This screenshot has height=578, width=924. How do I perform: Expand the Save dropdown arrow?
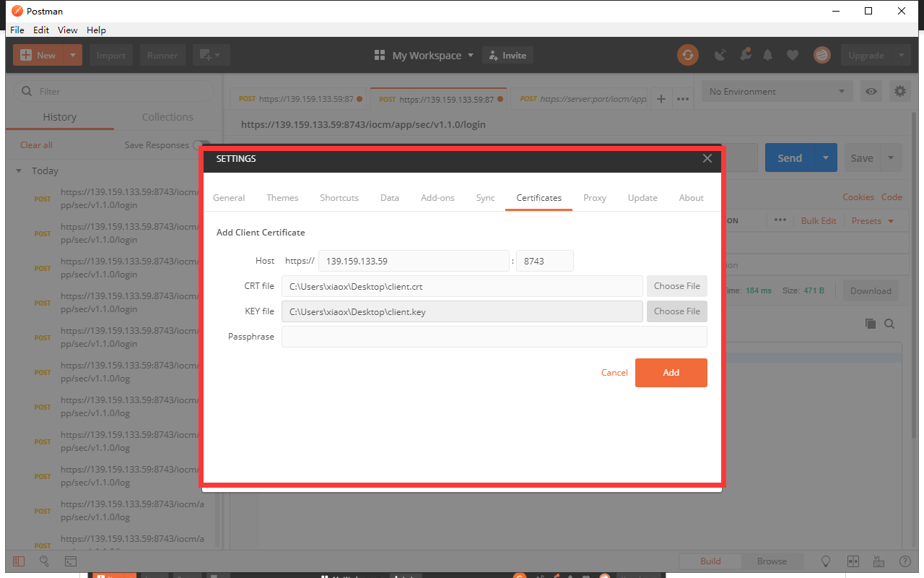pos(891,158)
